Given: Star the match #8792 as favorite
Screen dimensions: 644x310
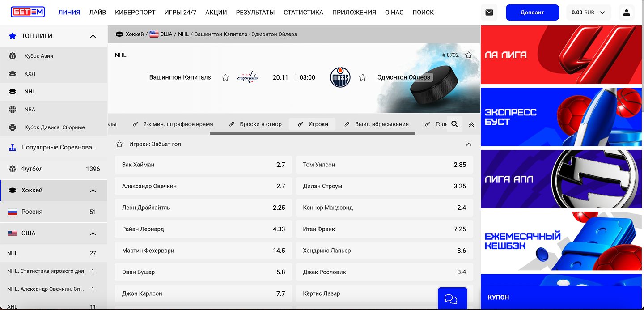Looking at the screenshot, I should click(468, 55).
